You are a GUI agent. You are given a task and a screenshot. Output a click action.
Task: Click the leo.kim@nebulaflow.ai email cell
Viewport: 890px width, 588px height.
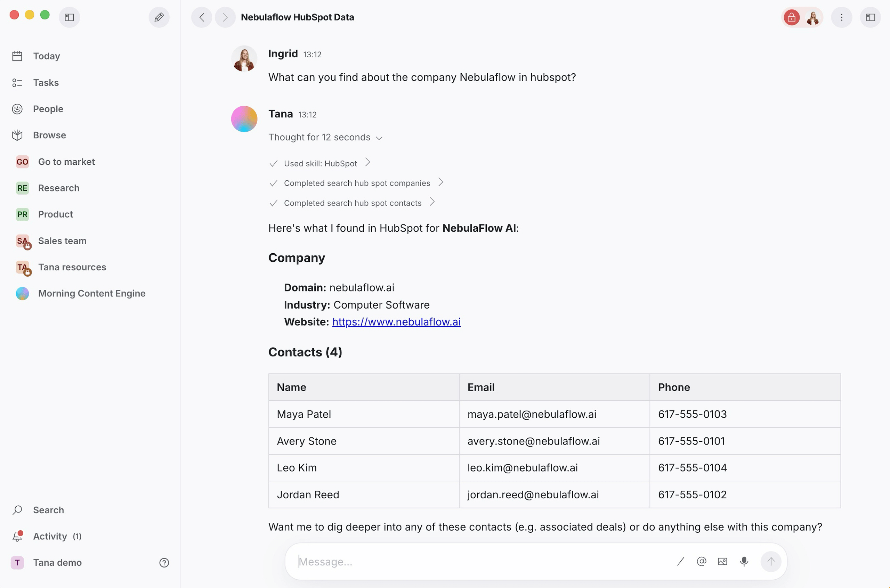[554, 468]
